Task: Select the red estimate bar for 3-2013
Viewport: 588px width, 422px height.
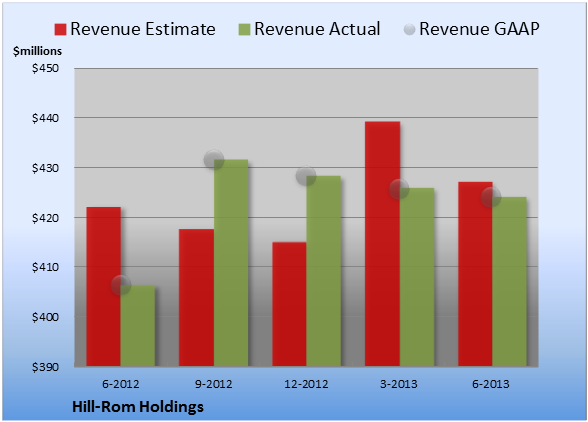Action: [x=382, y=244]
